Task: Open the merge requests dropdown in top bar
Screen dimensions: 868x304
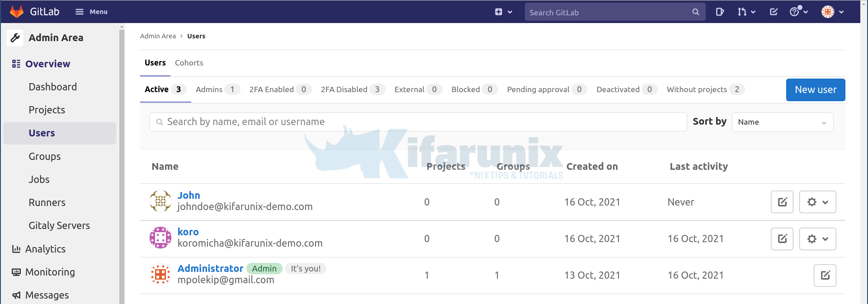Action: tap(746, 12)
